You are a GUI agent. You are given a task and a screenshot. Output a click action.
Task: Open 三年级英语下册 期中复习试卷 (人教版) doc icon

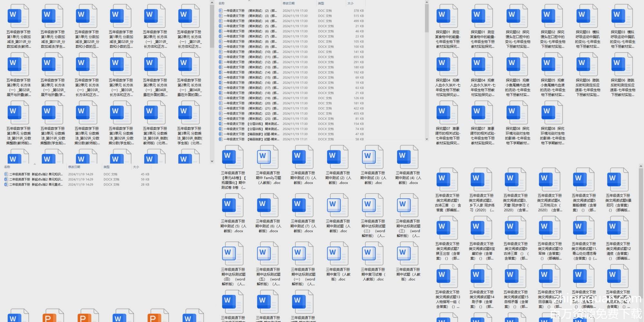[373, 254]
